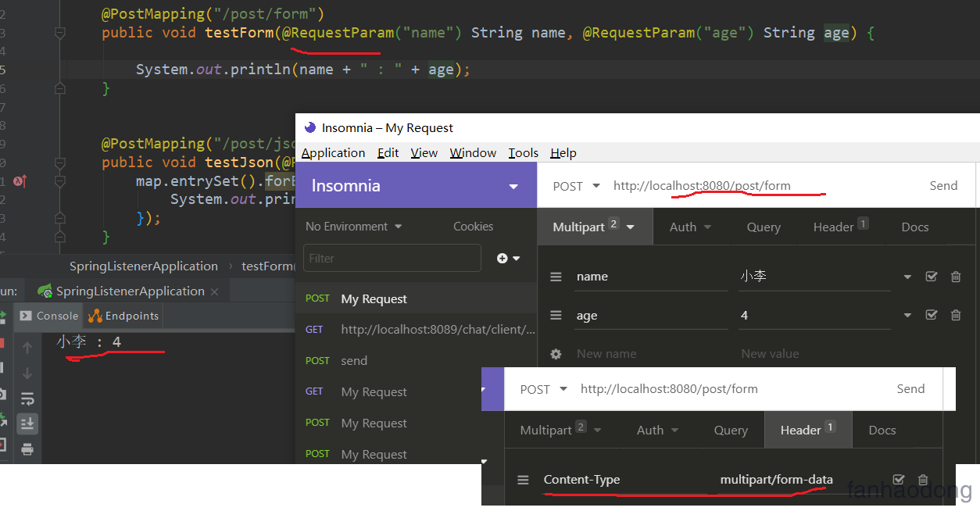
Task: Open the Insomnia workspace dropdown arrow
Action: pyautogui.click(x=513, y=186)
